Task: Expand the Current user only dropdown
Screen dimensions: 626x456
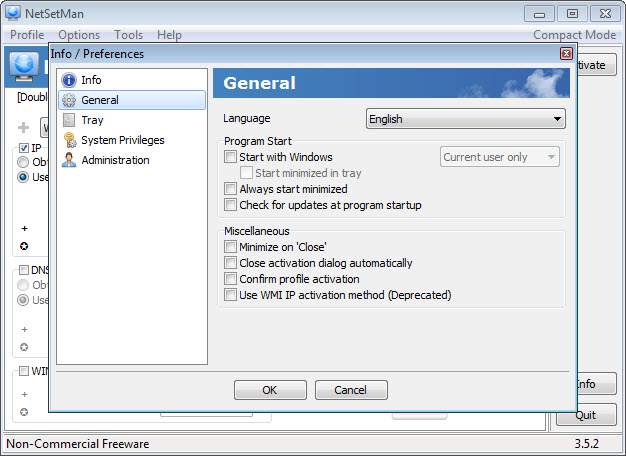Action: tap(500, 157)
